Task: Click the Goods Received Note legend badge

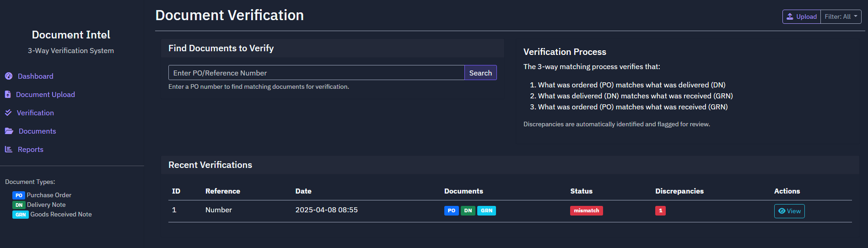Action: (21, 215)
